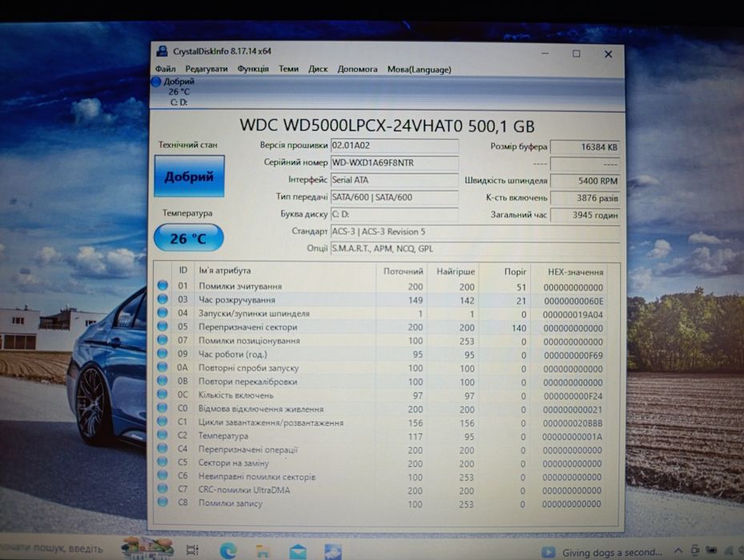Click the drive letter field C: D:

(394, 214)
